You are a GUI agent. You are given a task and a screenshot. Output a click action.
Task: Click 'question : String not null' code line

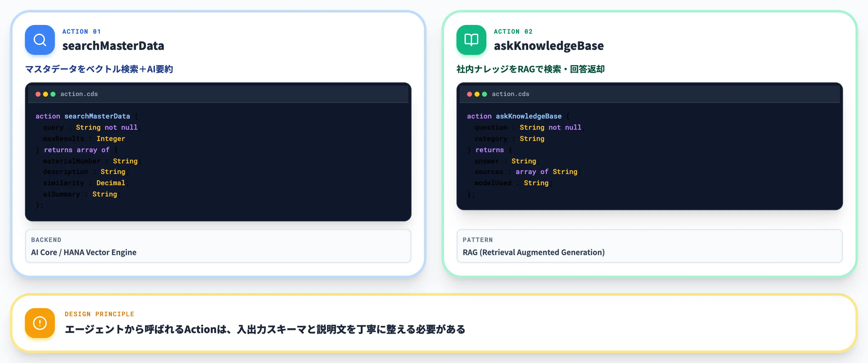pyautogui.click(x=529, y=128)
